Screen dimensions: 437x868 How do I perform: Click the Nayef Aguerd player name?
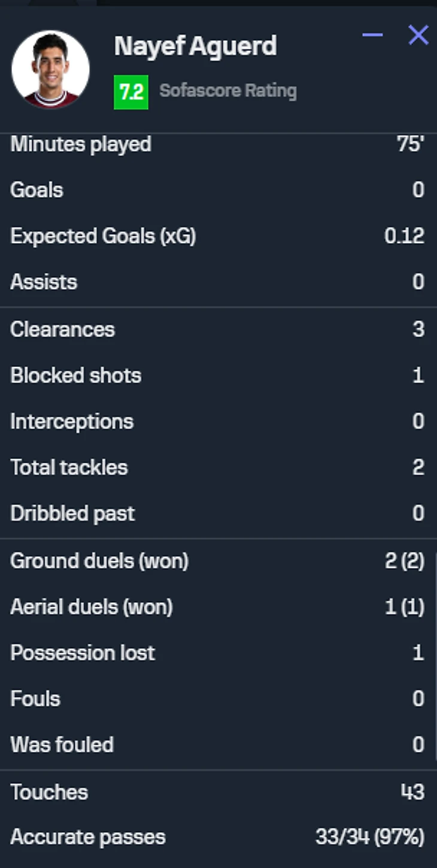click(195, 46)
